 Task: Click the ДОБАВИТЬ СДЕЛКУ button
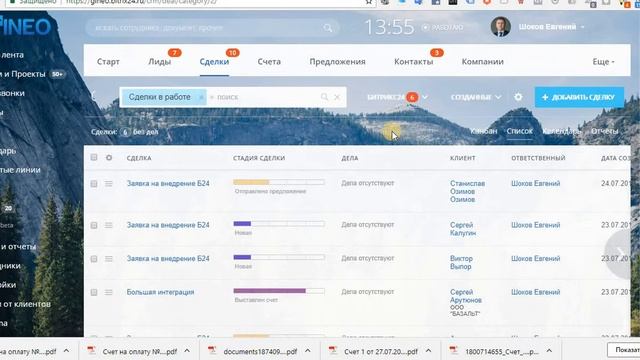(579, 97)
